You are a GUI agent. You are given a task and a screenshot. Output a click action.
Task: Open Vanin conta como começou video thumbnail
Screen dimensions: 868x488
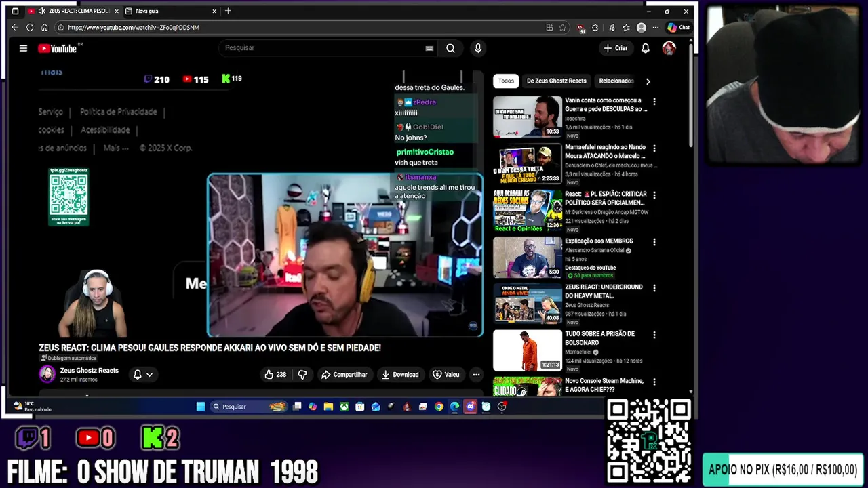pos(527,117)
